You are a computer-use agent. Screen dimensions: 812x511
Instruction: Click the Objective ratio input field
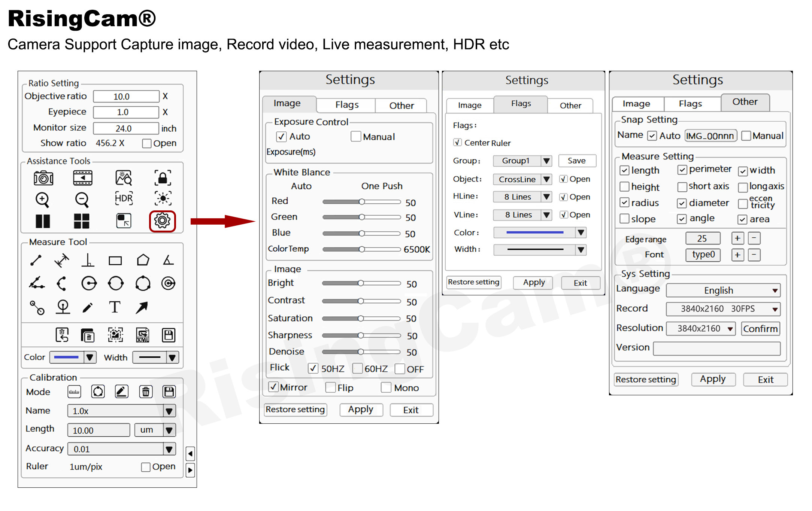[126, 97]
